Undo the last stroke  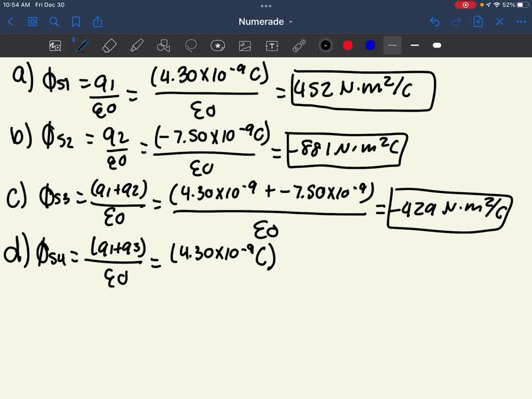435,21
